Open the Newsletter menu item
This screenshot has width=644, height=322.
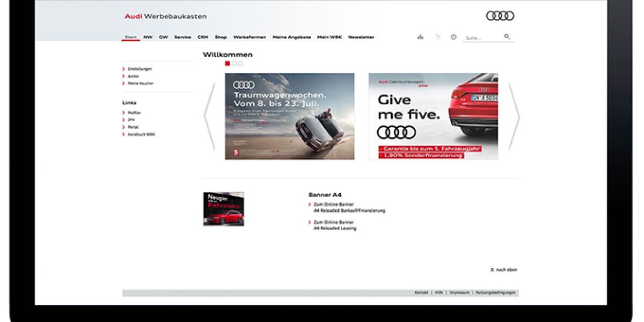pos(361,38)
